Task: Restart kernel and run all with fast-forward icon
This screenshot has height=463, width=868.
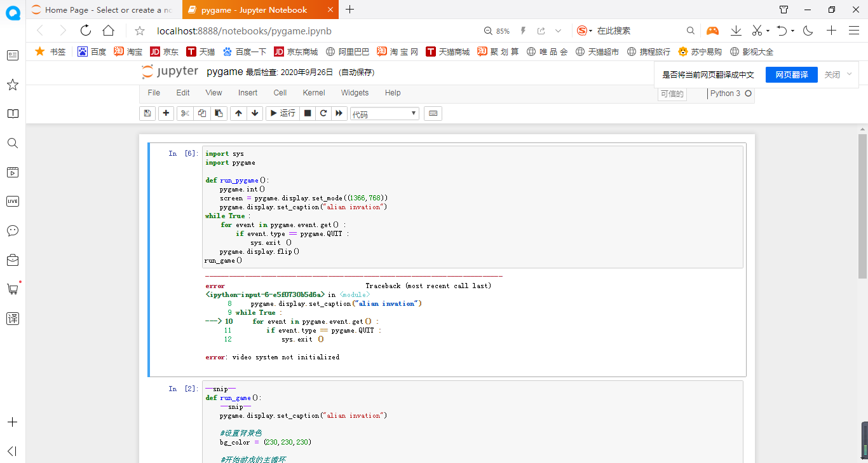Action: pos(340,113)
